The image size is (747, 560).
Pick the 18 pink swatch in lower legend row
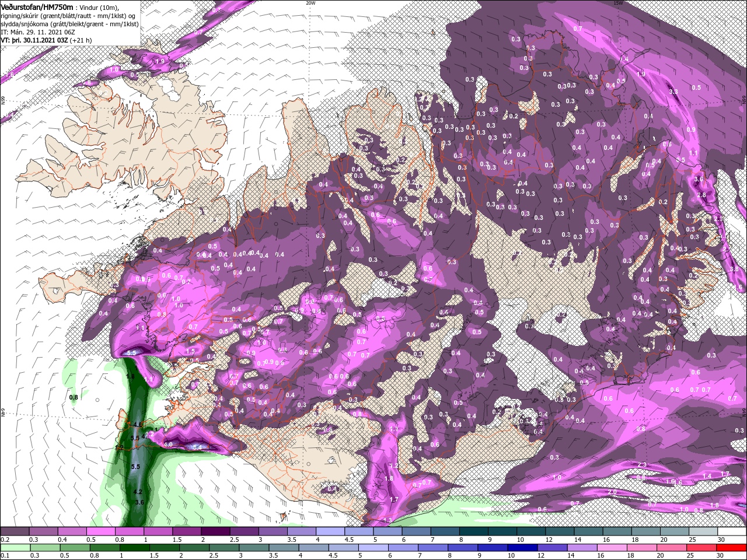pos(643,548)
